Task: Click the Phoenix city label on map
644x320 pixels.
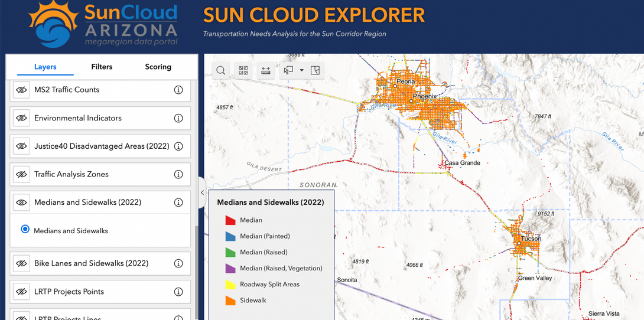Action: point(425,96)
